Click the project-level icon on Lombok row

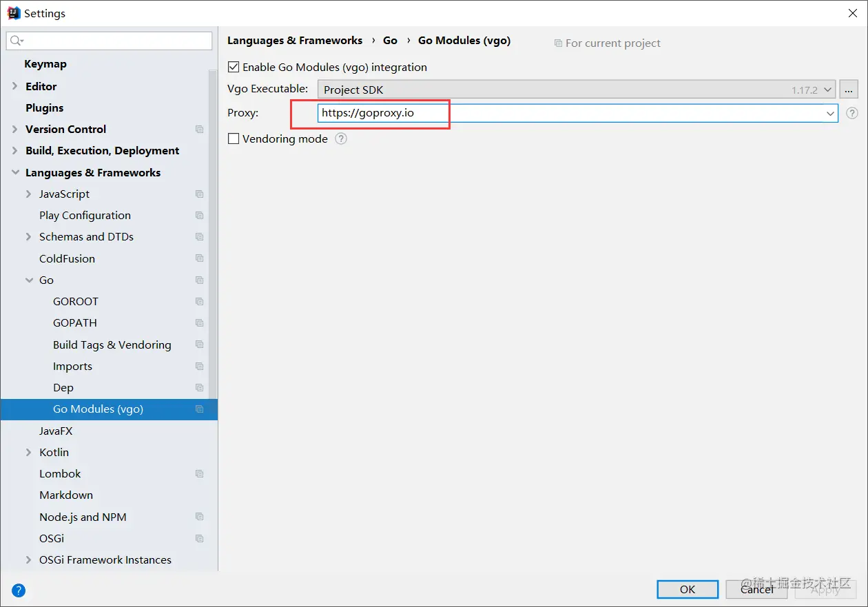[200, 474]
